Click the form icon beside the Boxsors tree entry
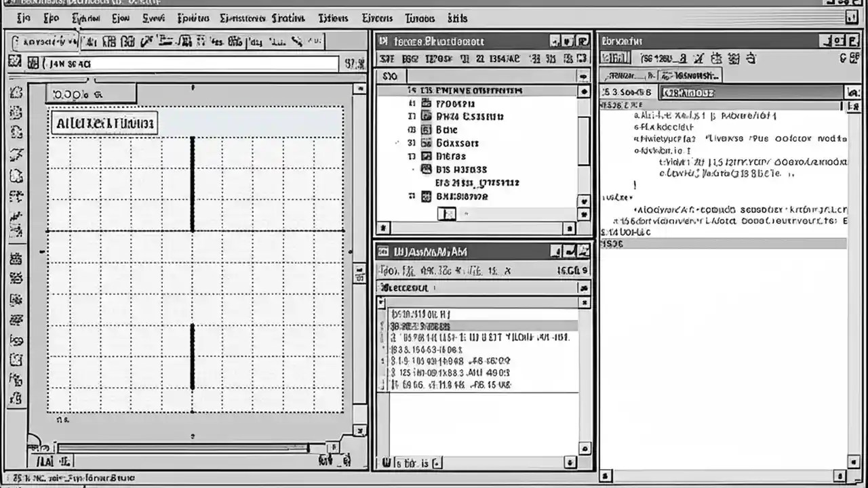The image size is (868, 488). click(x=425, y=143)
